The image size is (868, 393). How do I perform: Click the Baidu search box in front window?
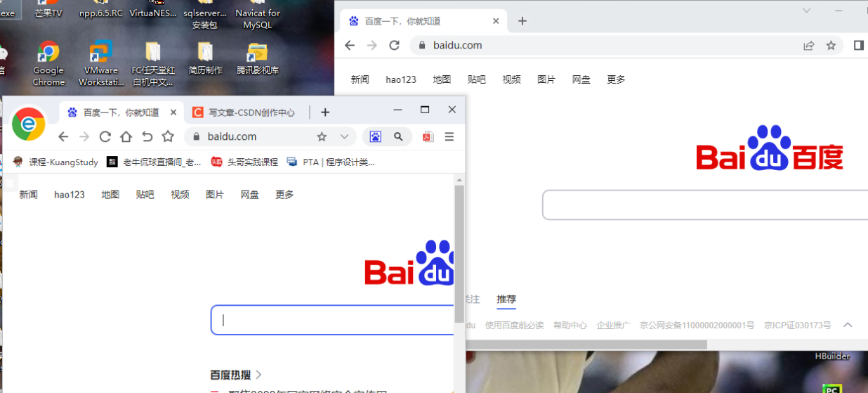(x=333, y=320)
